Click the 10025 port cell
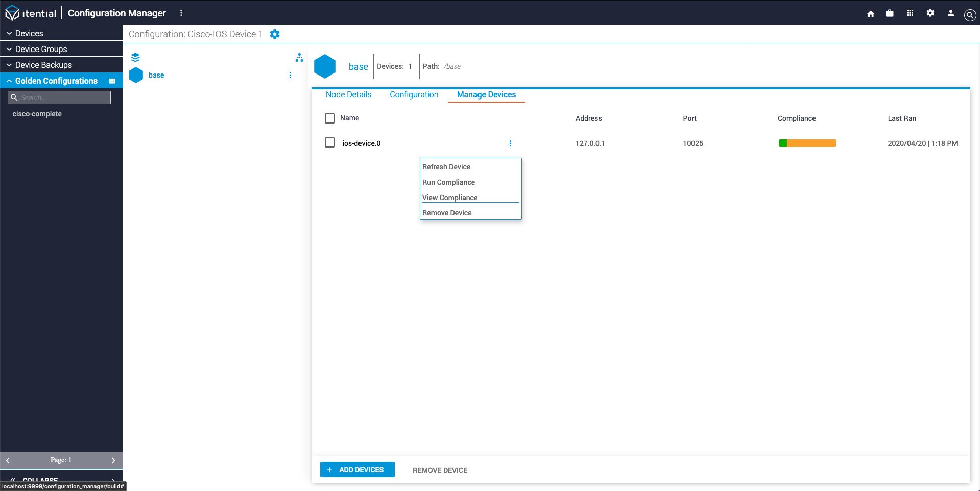This screenshot has width=980, height=491. (693, 143)
